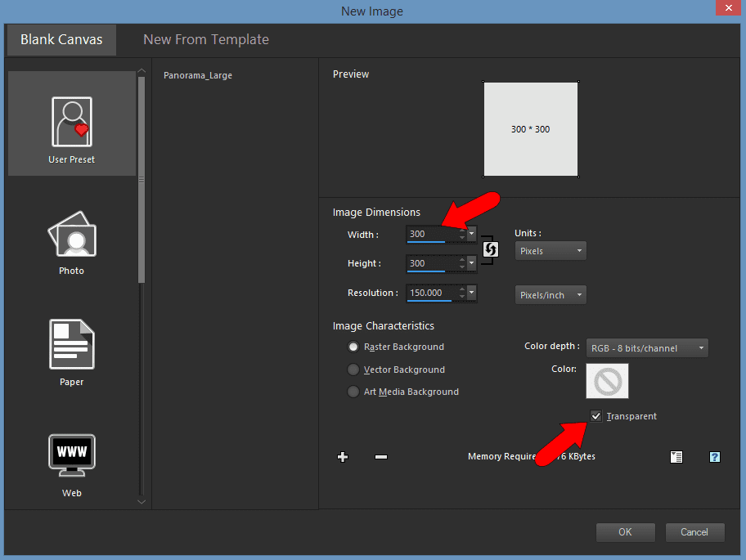Select the Raster Background option
This screenshot has width=746, height=560.
coord(353,347)
